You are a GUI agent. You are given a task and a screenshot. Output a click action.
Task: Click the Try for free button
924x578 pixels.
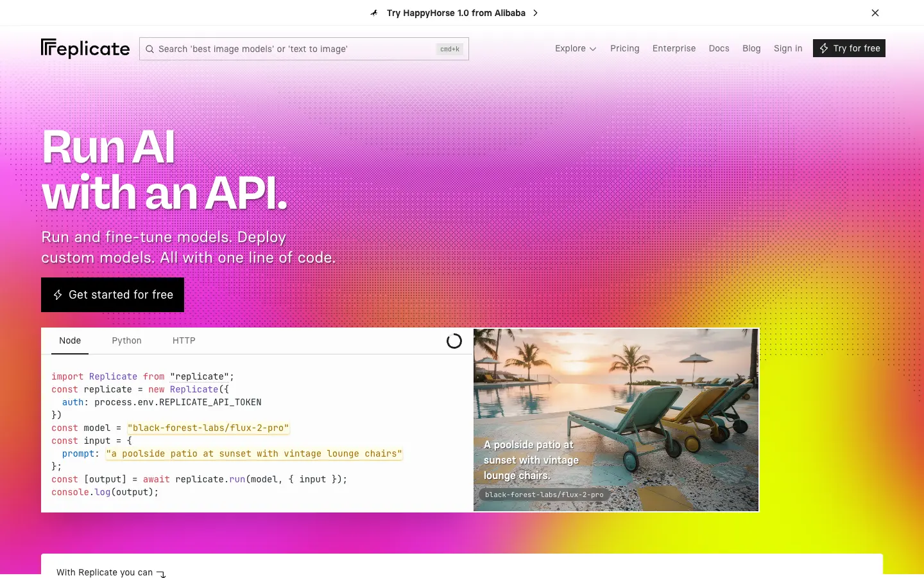click(849, 48)
